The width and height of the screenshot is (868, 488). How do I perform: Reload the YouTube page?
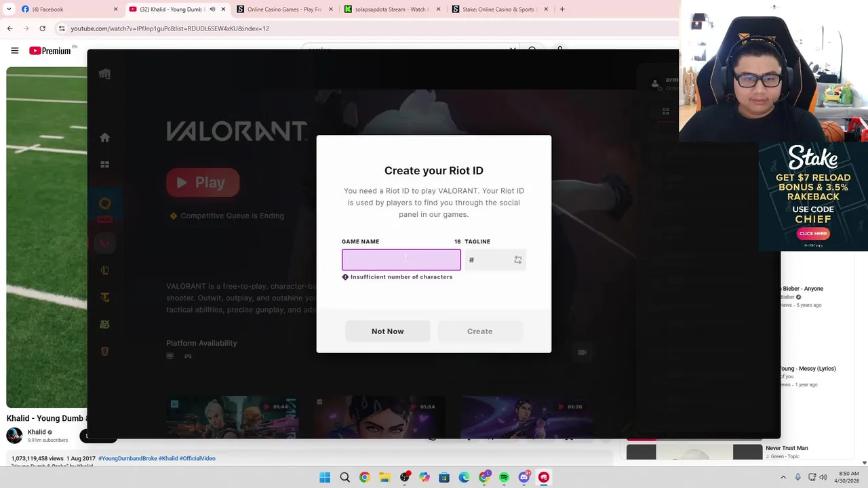(x=42, y=28)
